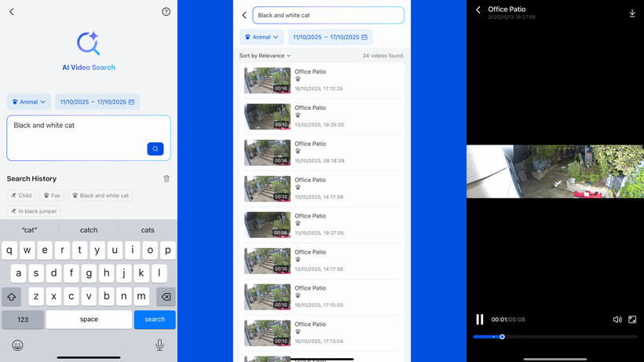The width and height of the screenshot is (644, 362).
Task: Open the emoji keyboard
Action: coord(17,346)
